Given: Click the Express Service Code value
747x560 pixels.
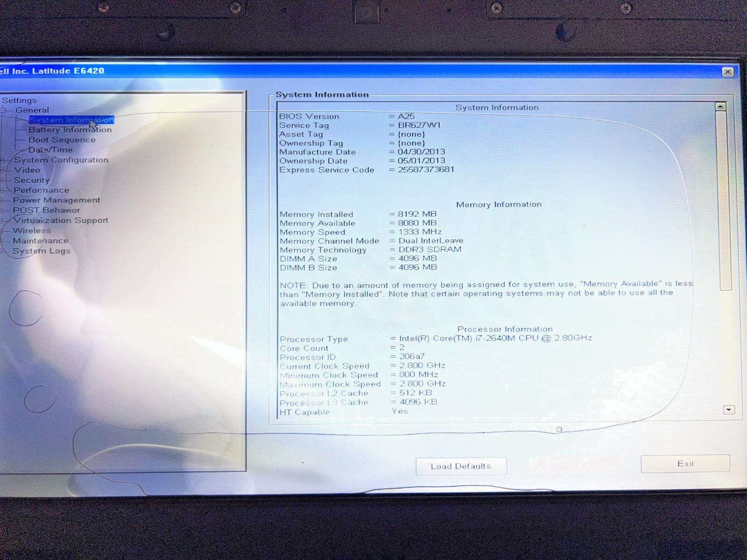Looking at the screenshot, I should pyautogui.click(x=426, y=169).
